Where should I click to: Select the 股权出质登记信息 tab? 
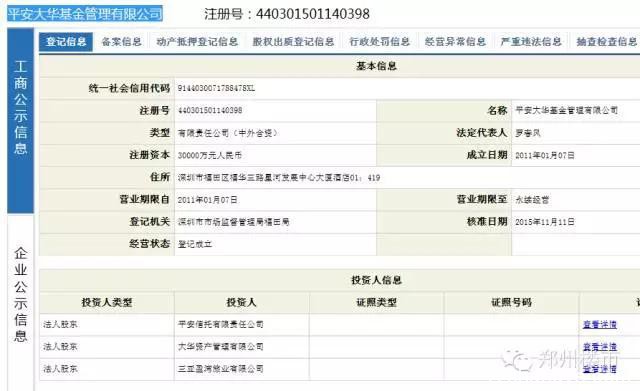293,42
